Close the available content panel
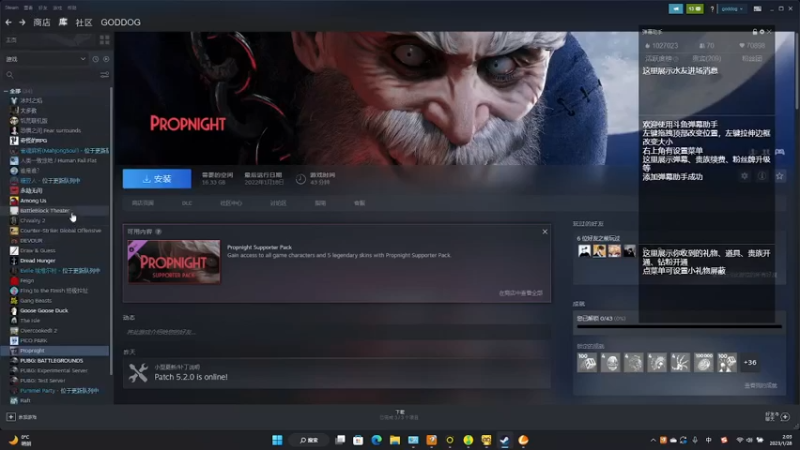800x450 pixels. coord(545,232)
